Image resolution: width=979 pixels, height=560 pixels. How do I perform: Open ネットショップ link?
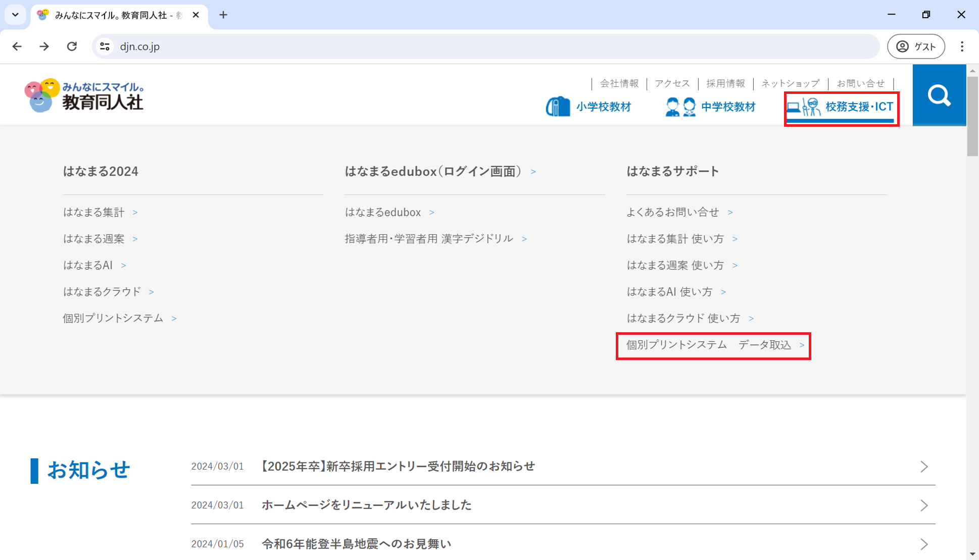(791, 83)
